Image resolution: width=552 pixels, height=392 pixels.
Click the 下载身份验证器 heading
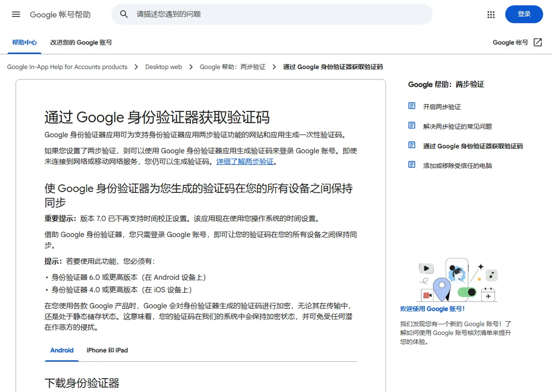[82, 383]
